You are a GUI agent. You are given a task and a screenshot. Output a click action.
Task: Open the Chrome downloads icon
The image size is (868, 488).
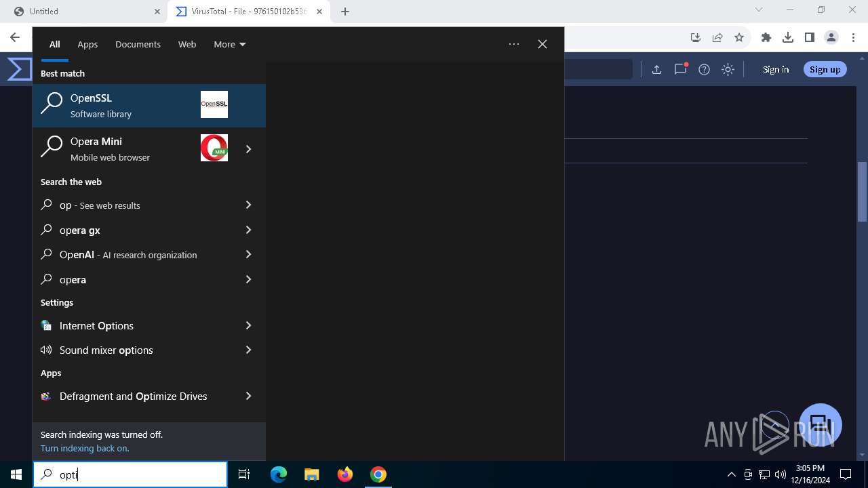pos(788,37)
